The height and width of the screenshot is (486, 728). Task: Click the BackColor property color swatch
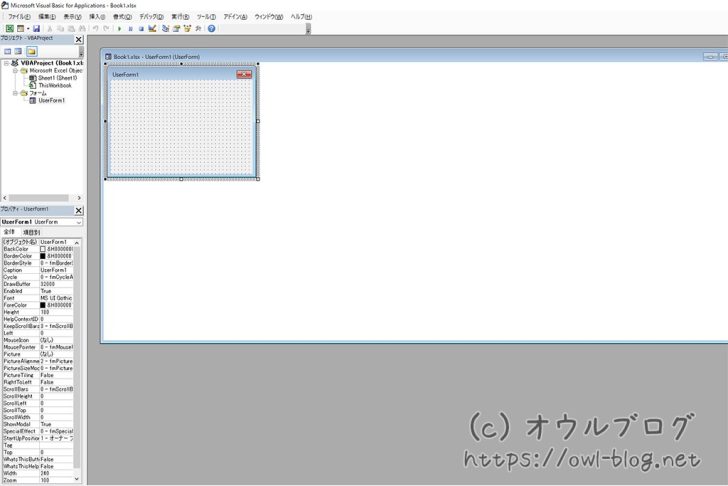coord(43,249)
